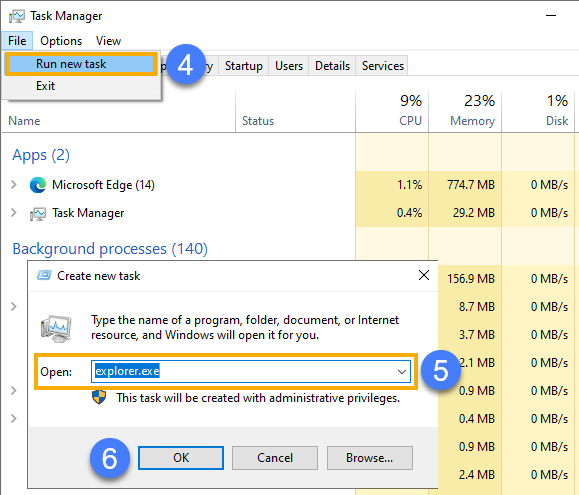Image resolution: width=579 pixels, height=495 pixels.
Task: Select the Task Manager process name
Action: pos(88,213)
